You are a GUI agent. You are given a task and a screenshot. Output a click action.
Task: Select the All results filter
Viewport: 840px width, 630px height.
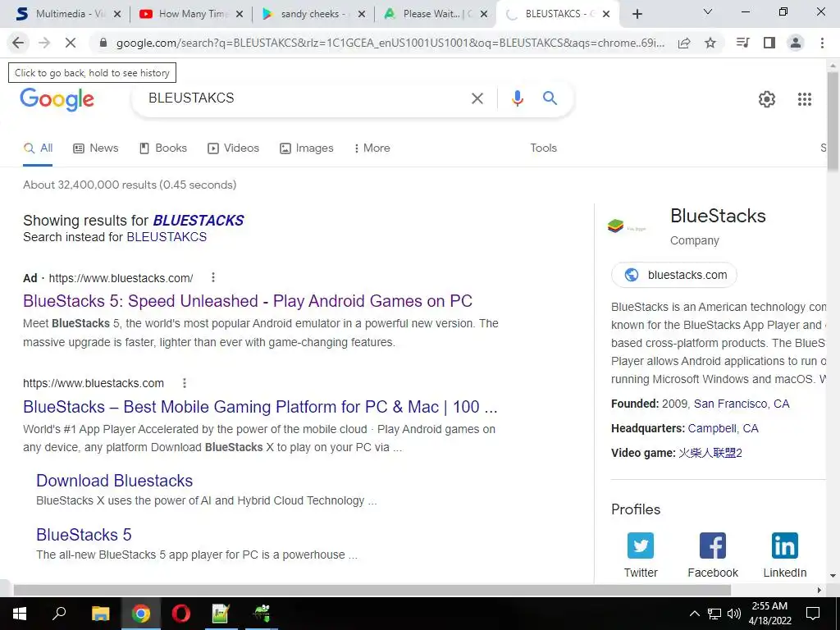tap(38, 148)
